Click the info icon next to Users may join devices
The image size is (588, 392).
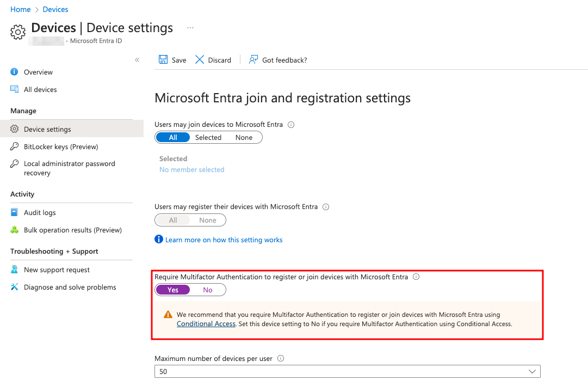coord(290,125)
